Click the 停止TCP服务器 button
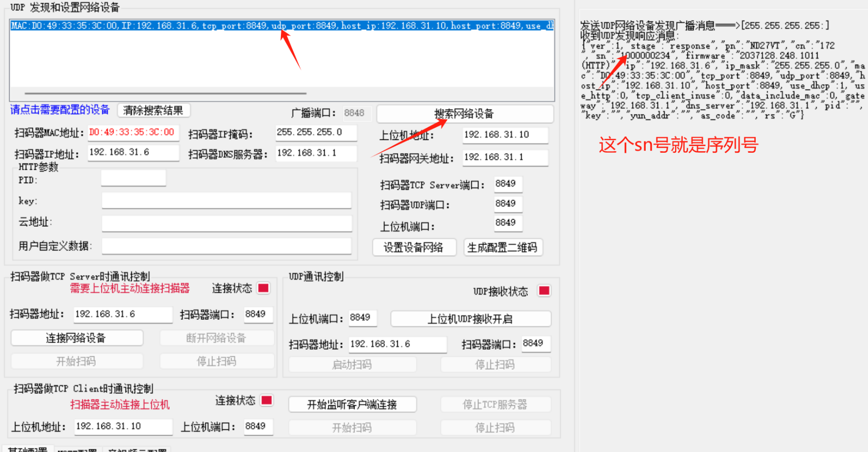The height and width of the screenshot is (452, 868). tap(495, 405)
